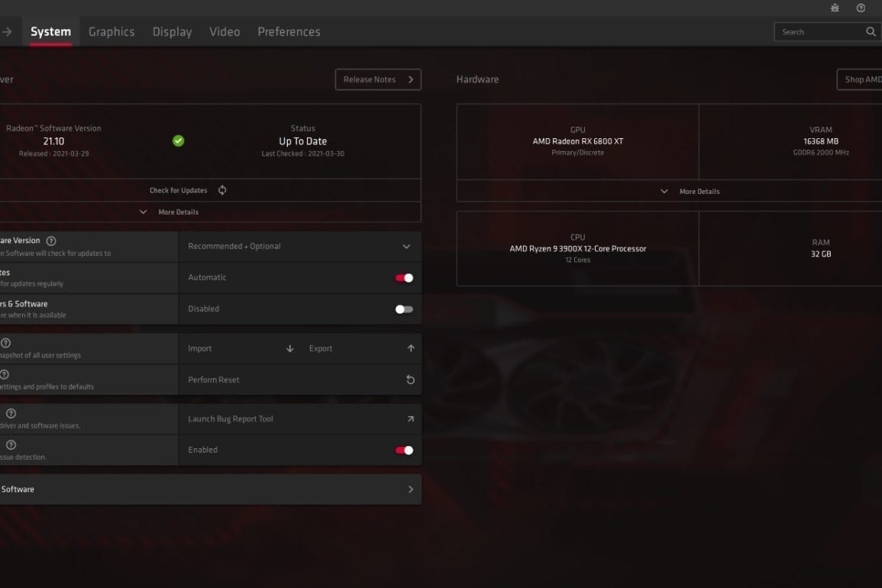The height and width of the screenshot is (588, 882).
Task: Click the help question mark icon at top right
Action: pyautogui.click(x=861, y=8)
